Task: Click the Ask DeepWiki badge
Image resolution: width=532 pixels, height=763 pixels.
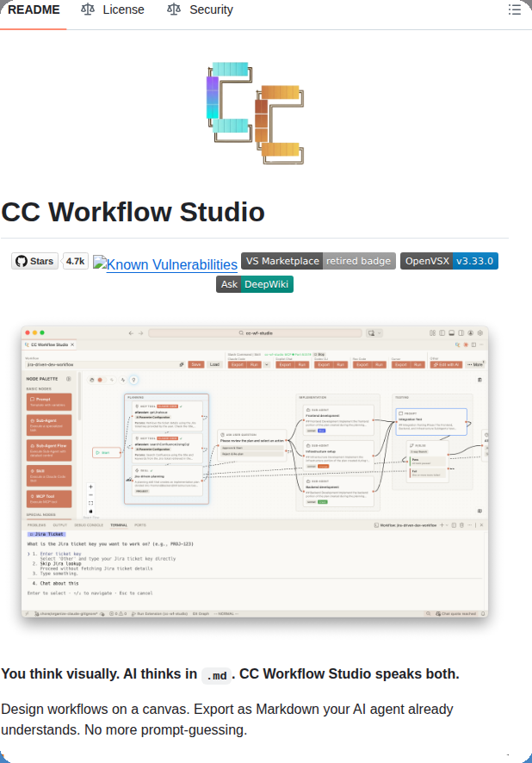Action: click(255, 284)
